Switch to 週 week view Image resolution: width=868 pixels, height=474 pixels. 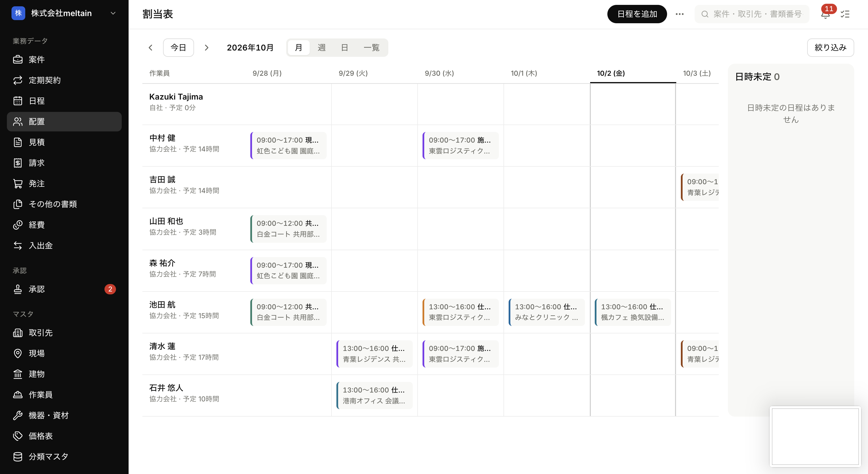(x=321, y=48)
